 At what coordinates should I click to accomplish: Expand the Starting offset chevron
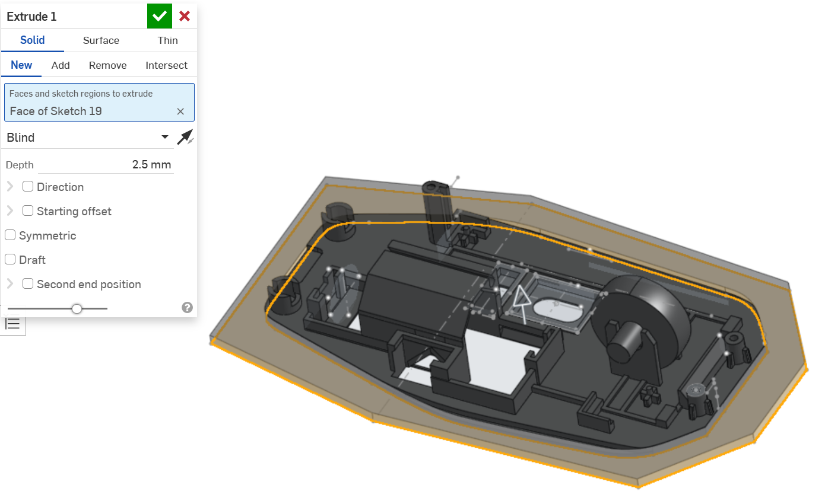[10, 211]
